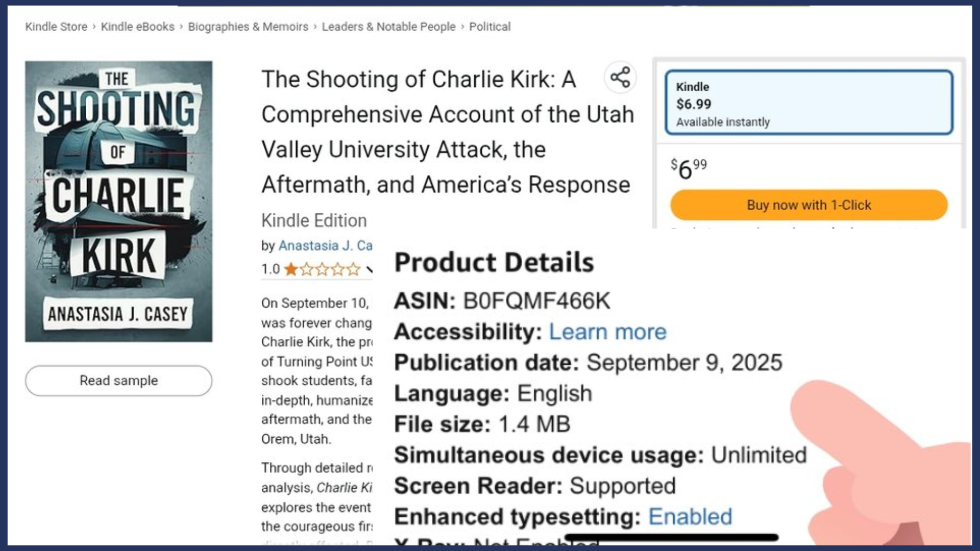Buy the book with 1-Click

point(808,205)
